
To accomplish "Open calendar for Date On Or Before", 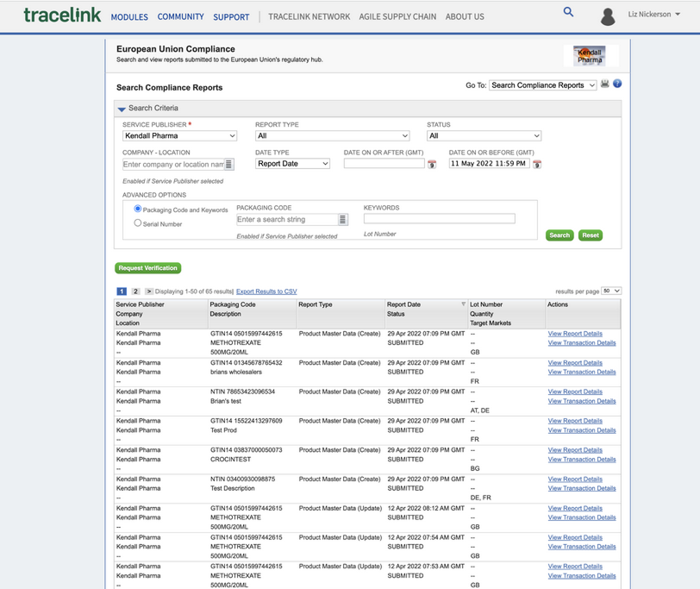I will tap(537, 165).
